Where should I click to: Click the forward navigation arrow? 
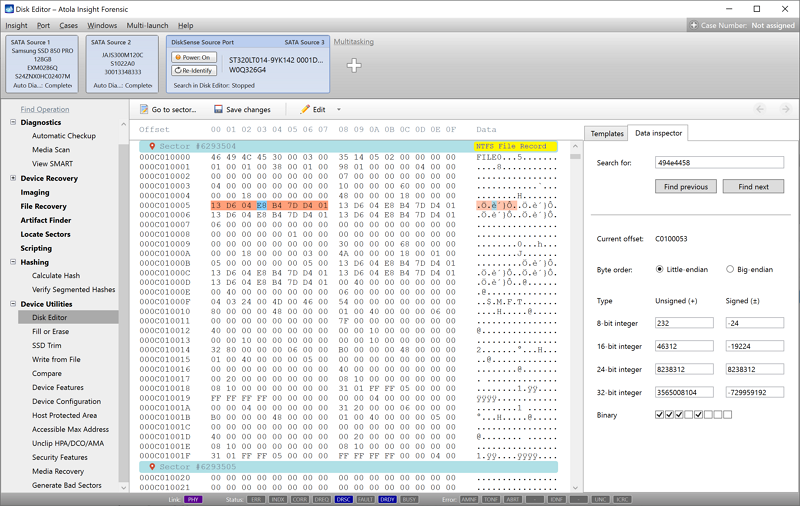(786, 109)
